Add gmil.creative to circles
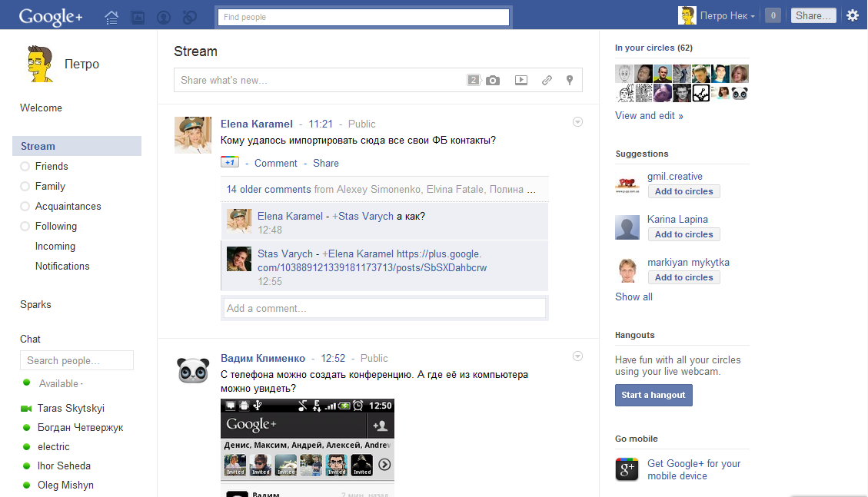Screen dimensions: 868x497 (684, 191)
